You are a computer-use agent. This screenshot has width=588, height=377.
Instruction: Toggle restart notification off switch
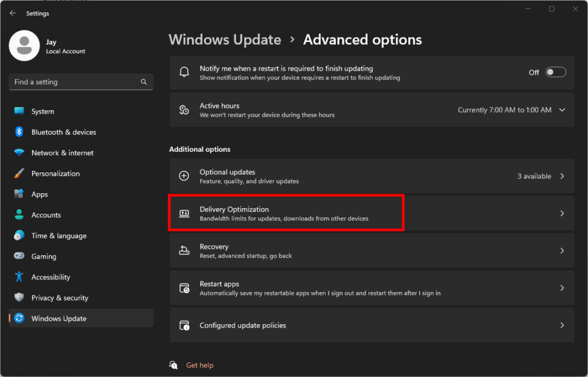point(555,72)
